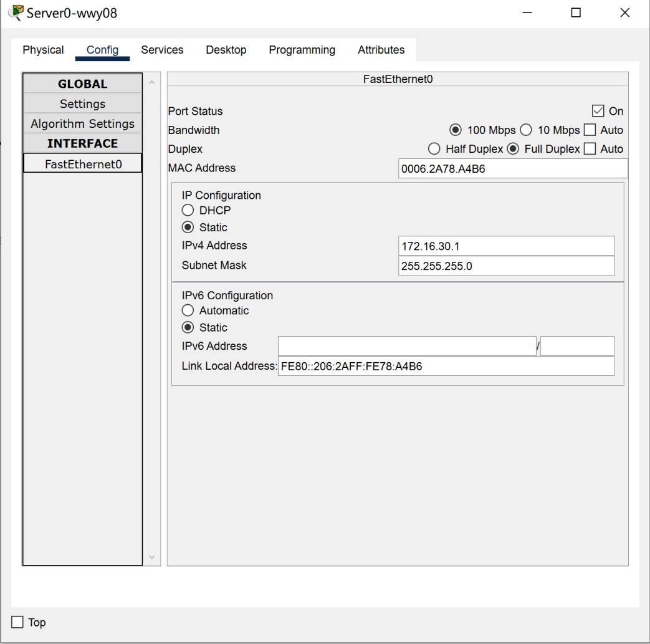Click the IPv4 Address label
This screenshot has height=644, width=650.
point(214,246)
